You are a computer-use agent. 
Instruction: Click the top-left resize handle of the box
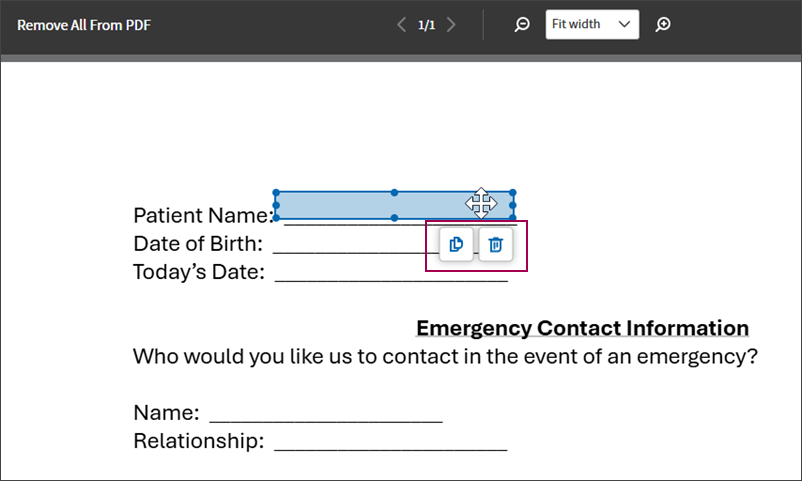tap(276, 192)
